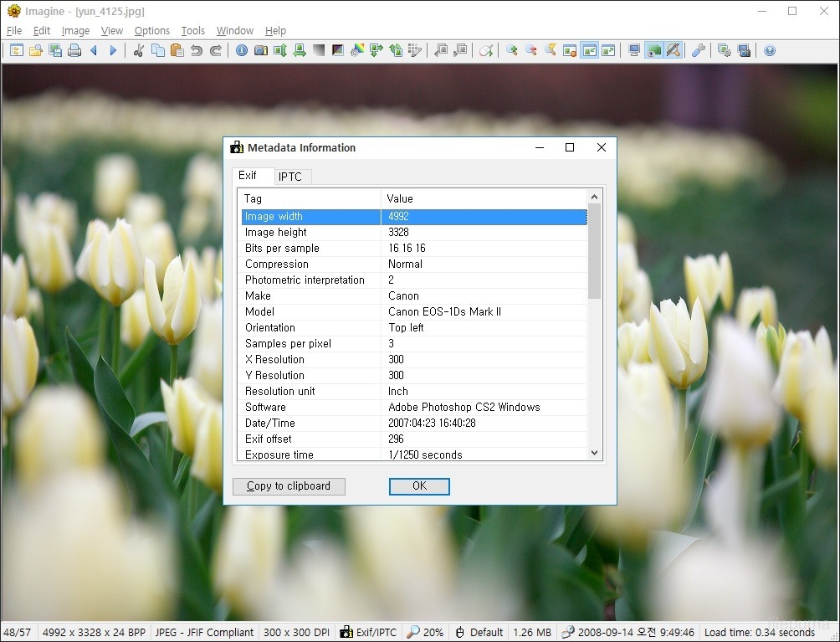This screenshot has width=840, height=642.
Task: Click OK in Metadata Information dialog
Action: (x=419, y=486)
